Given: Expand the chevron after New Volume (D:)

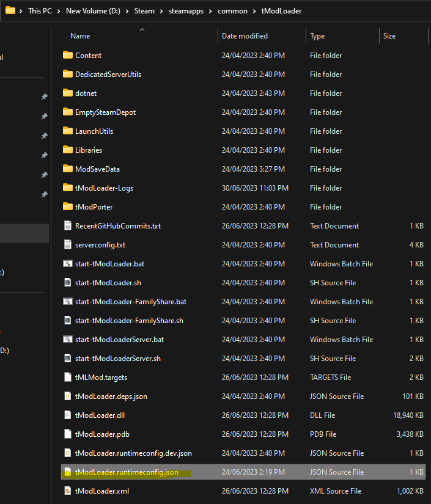Looking at the screenshot, I should 127,11.
